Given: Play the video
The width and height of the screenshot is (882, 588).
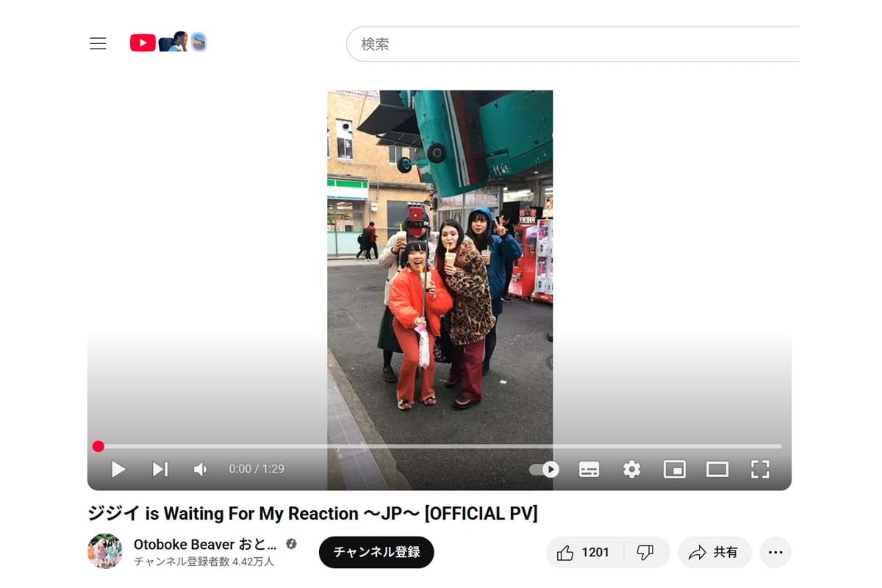Looking at the screenshot, I should [118, 469].
